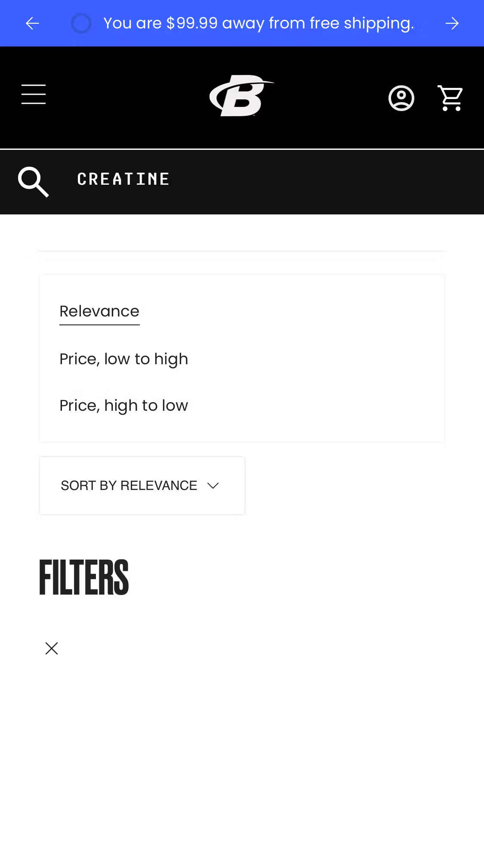The height and width of the screenshot is (868, 484).
Task: Click the circular icon in the shipping banner
Action: (81, 23)
